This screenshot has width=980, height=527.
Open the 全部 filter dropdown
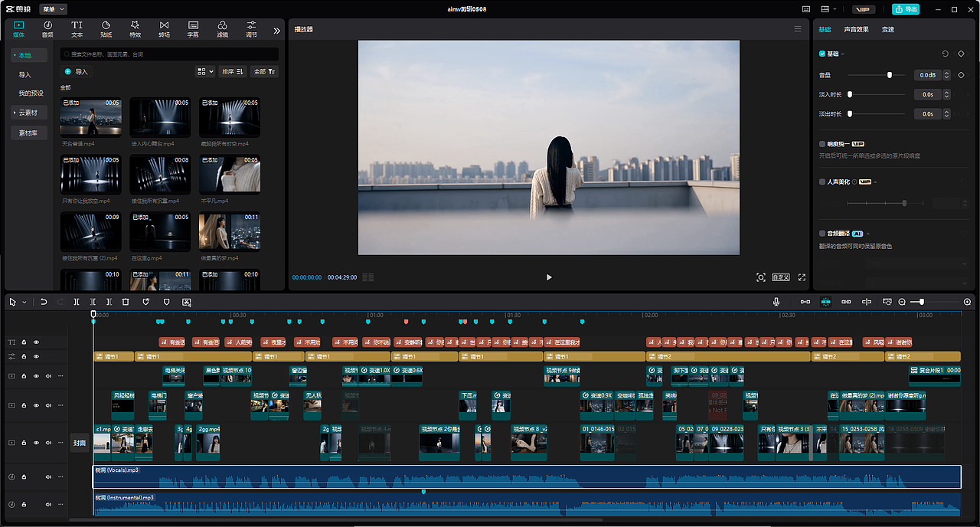[x=265, y=71]
